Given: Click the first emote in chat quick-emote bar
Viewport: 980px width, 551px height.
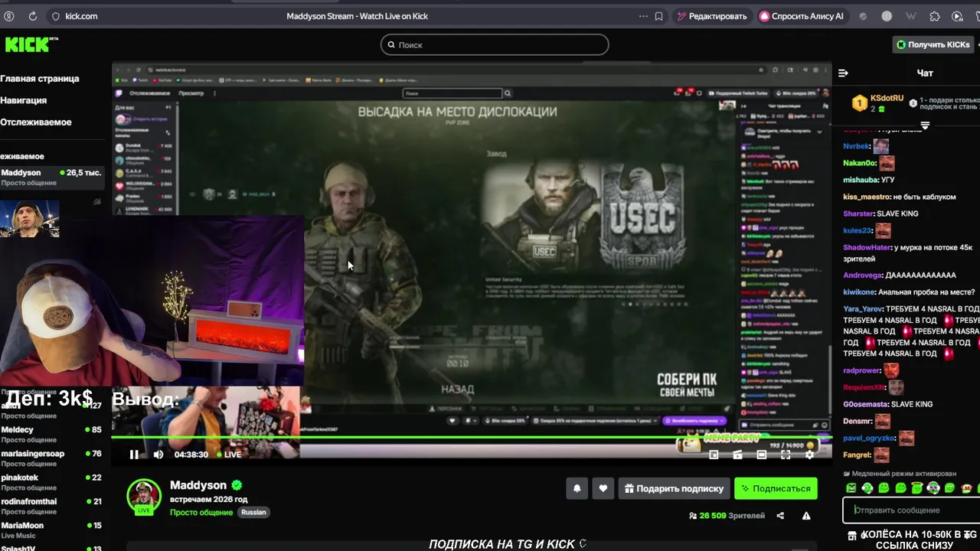Looking at the screenshot, I should [851, 488].
